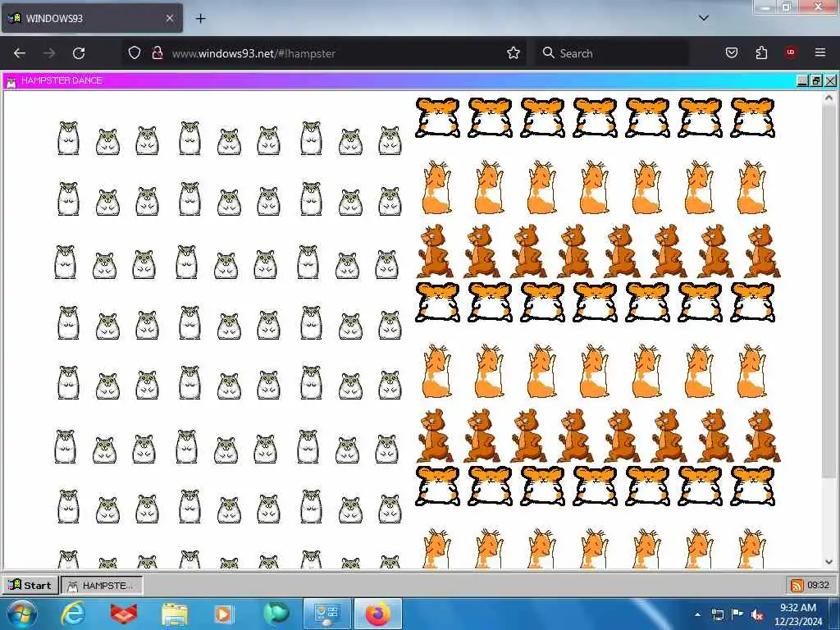
Task: Open the Windows93 Start button
Action: (x=30, y=585)
